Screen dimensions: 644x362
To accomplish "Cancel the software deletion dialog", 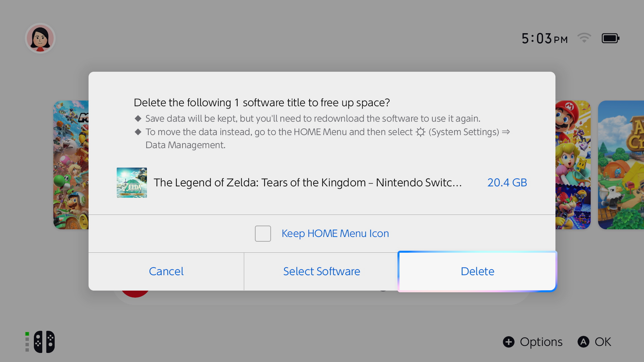I will [x=166, y=271].
